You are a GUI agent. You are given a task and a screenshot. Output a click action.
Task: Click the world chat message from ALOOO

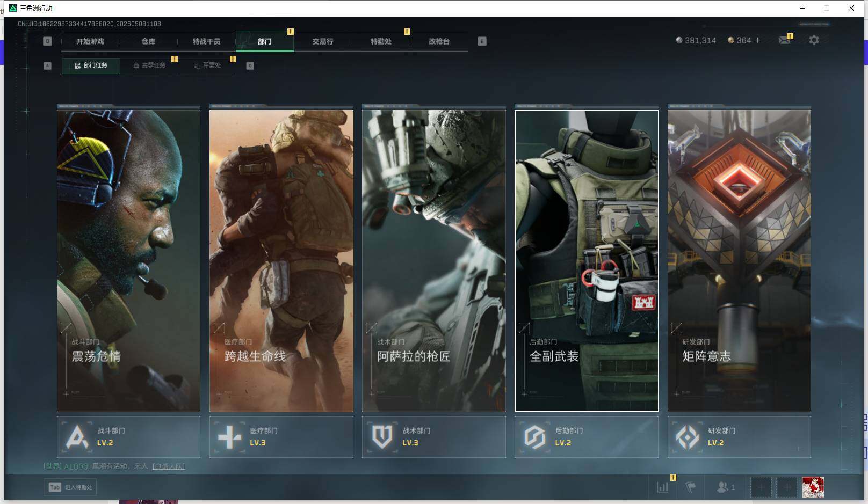click(114, 466)
